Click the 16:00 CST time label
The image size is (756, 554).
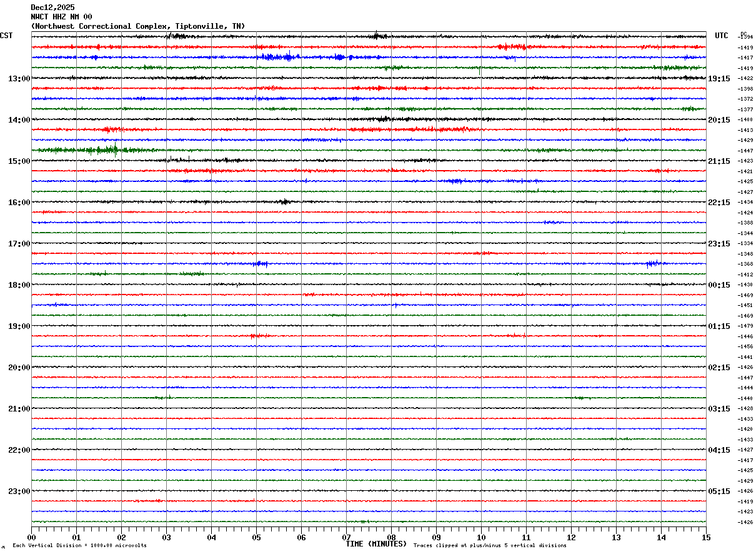(19, 202)
